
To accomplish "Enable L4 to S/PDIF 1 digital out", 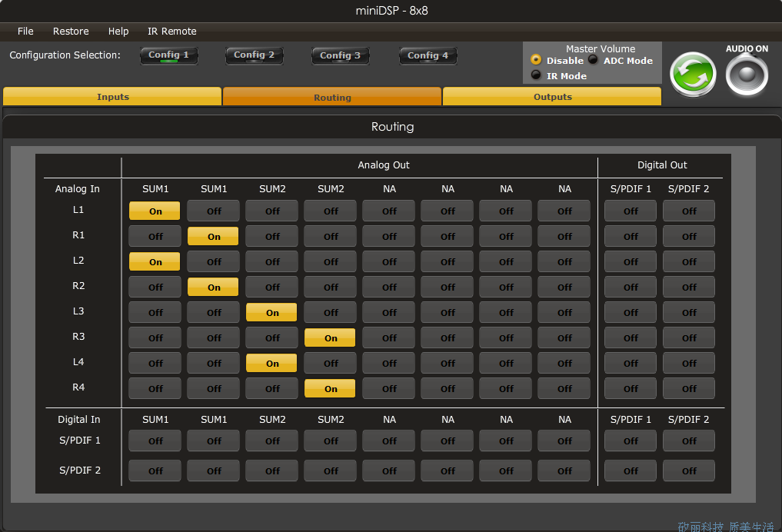I will (631, 364).
